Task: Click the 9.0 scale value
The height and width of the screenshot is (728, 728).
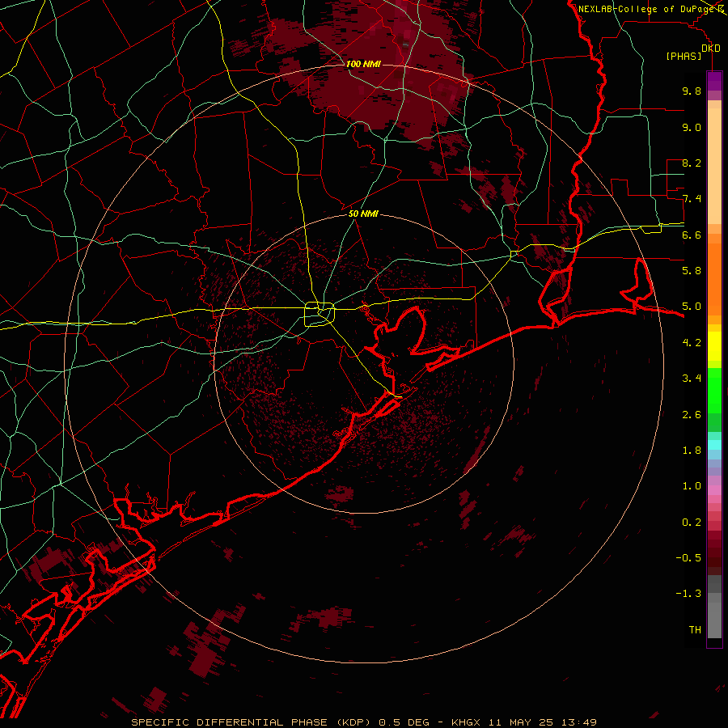Action: (692, 127)
